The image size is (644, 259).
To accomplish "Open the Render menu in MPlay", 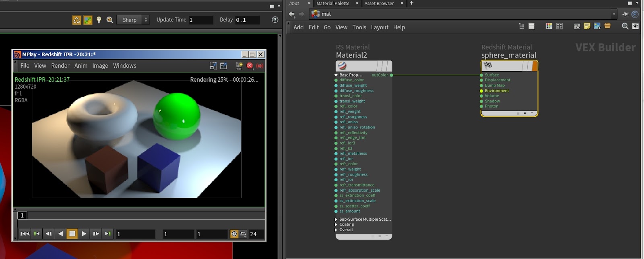I will click(x=60, y=66).
